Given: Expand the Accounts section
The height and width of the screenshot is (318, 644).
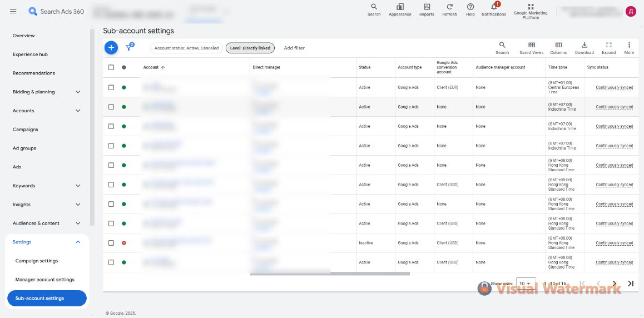Looking at the screenshot, I should 78,111.
